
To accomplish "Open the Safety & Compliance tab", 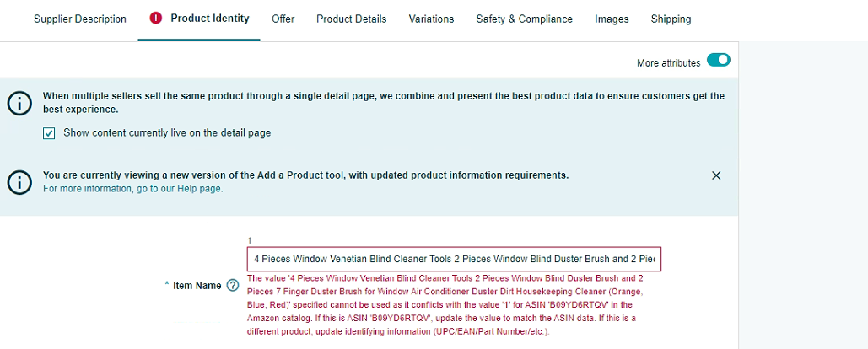I will pyautogui.click(x=524, y=19).
